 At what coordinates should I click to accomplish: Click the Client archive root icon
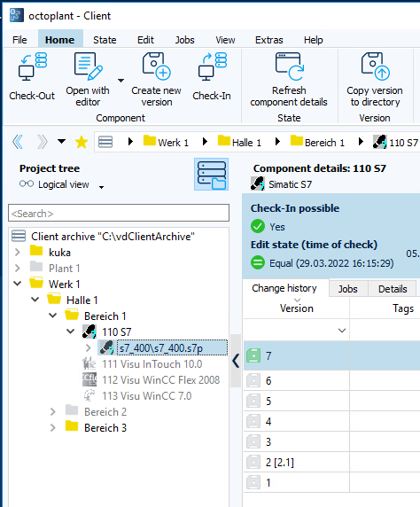click(x=19, y=236)
